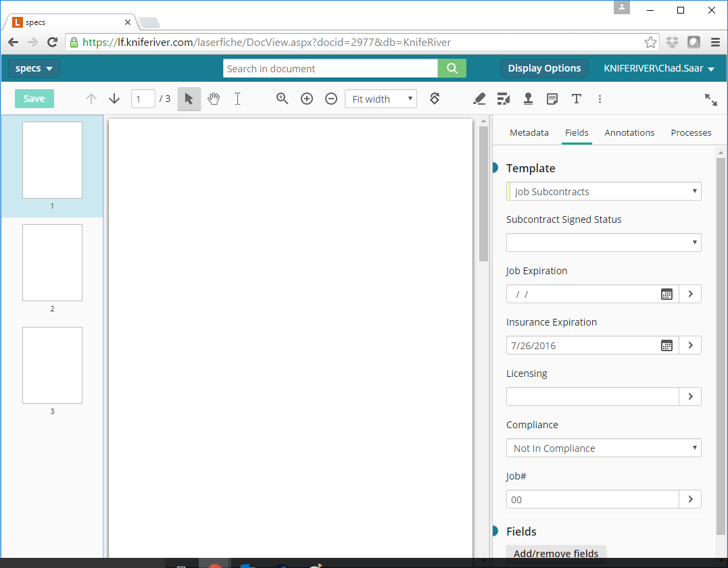728x568 pixels.
Task: Click the Save button
Action: pyautogui.click(x=34, y=99)
